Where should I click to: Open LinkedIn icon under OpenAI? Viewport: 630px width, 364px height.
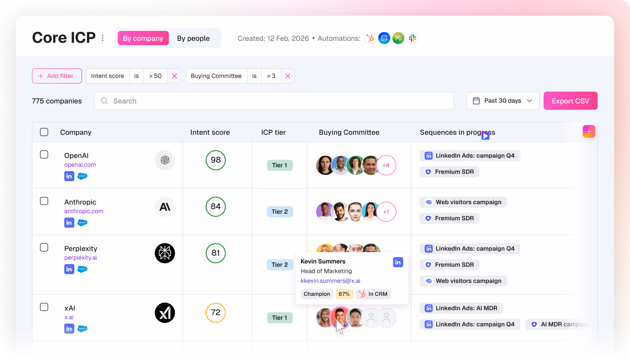tap(69, 176)
